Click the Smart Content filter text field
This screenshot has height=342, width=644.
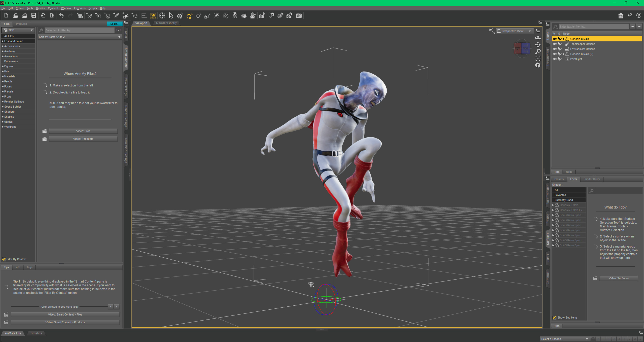pyautogui.click(x=79, y=30)
